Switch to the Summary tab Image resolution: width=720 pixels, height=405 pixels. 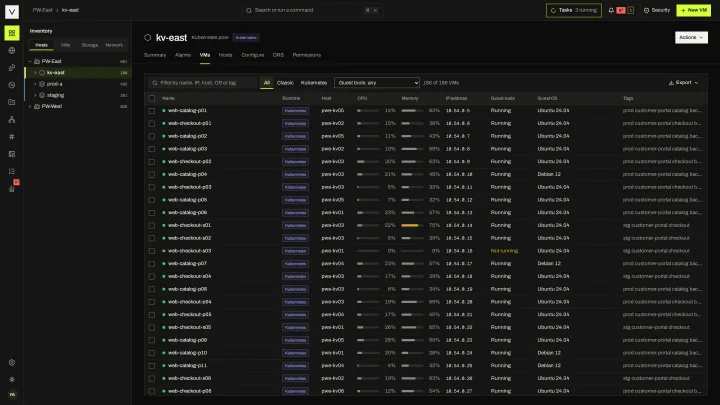155,55
